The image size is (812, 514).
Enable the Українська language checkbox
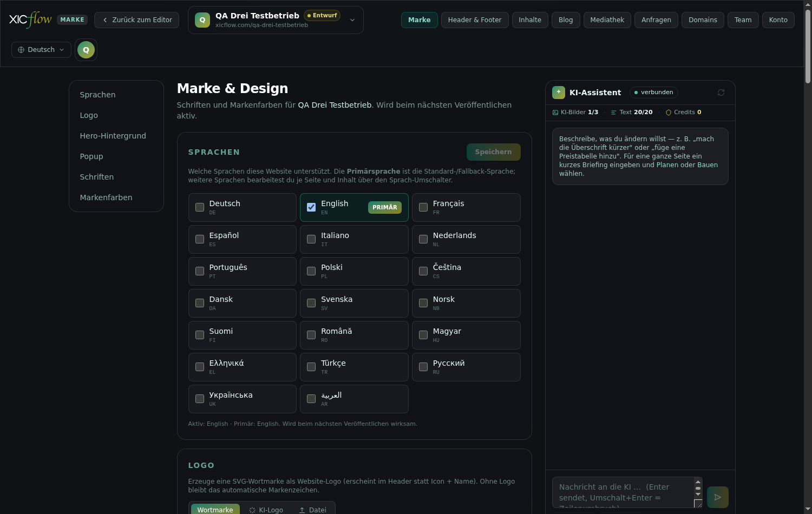[200, 399]
